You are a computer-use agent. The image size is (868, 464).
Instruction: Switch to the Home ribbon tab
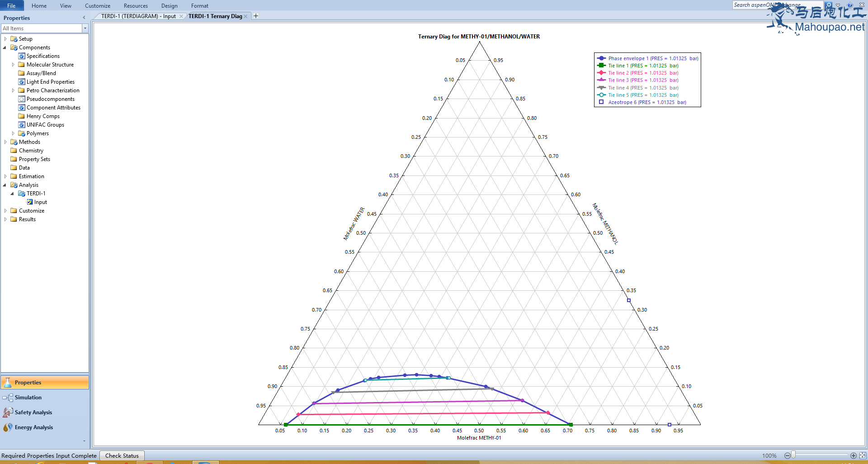39,5
